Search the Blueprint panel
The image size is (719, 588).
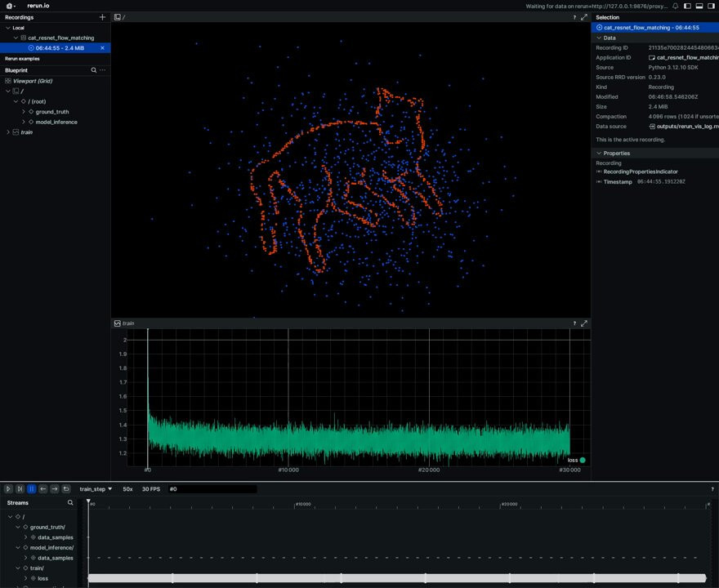coord(94,70)
